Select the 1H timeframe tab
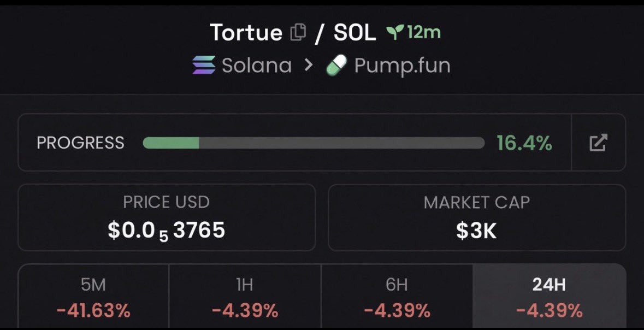The image size is (644, 330). tap(245, 296)
